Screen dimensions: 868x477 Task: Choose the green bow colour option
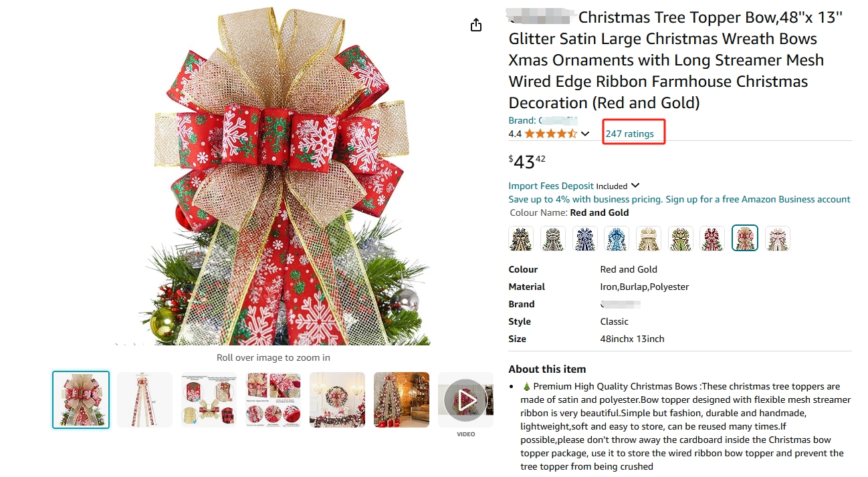[681, 238]
